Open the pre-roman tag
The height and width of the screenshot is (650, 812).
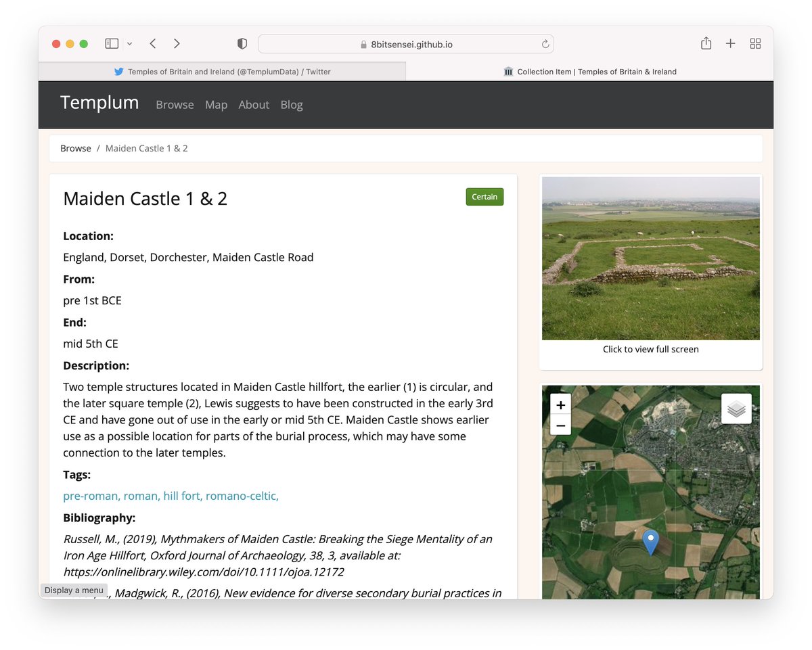pyautogui.click(x=91, y=496)
